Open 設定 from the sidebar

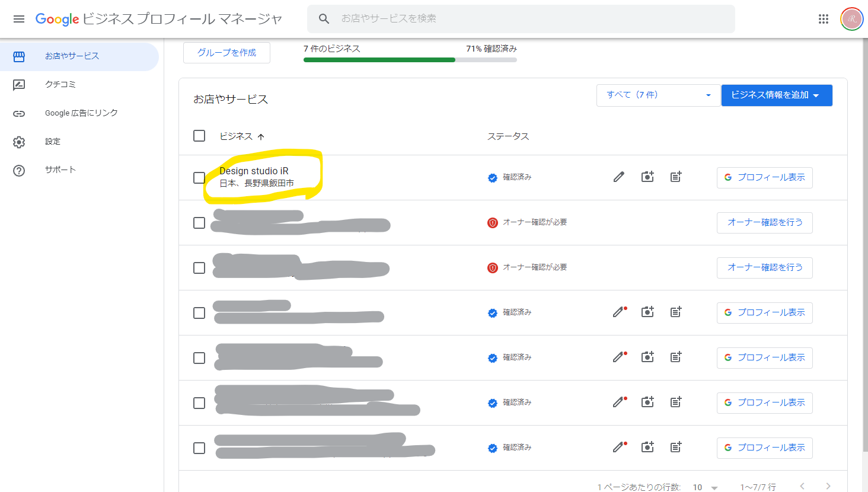click(x=51, y=141)
